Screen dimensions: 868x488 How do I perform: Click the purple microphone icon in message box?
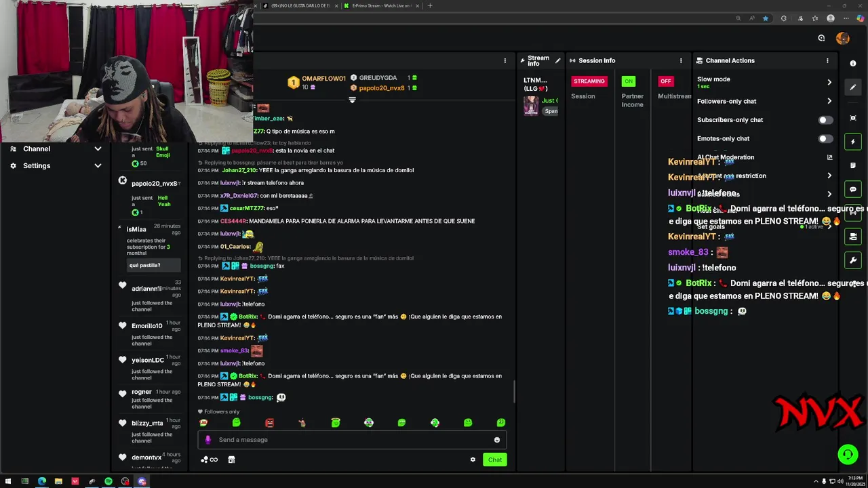208,440
